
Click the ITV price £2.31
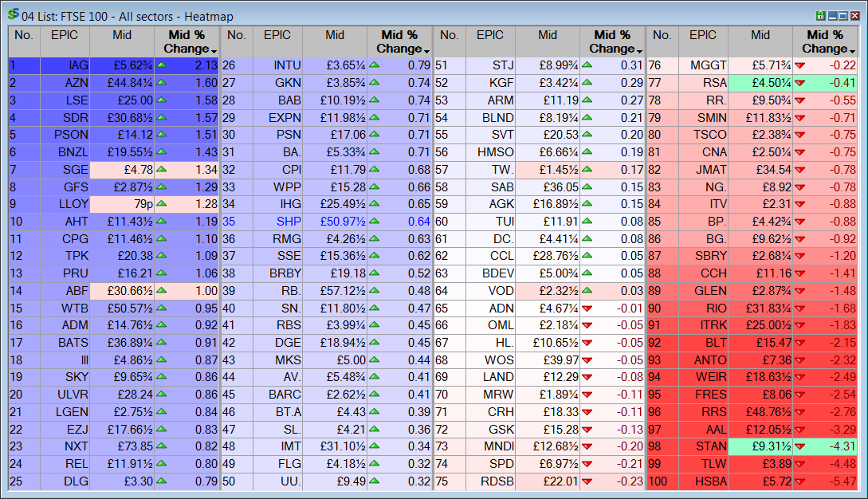point(760,204)
